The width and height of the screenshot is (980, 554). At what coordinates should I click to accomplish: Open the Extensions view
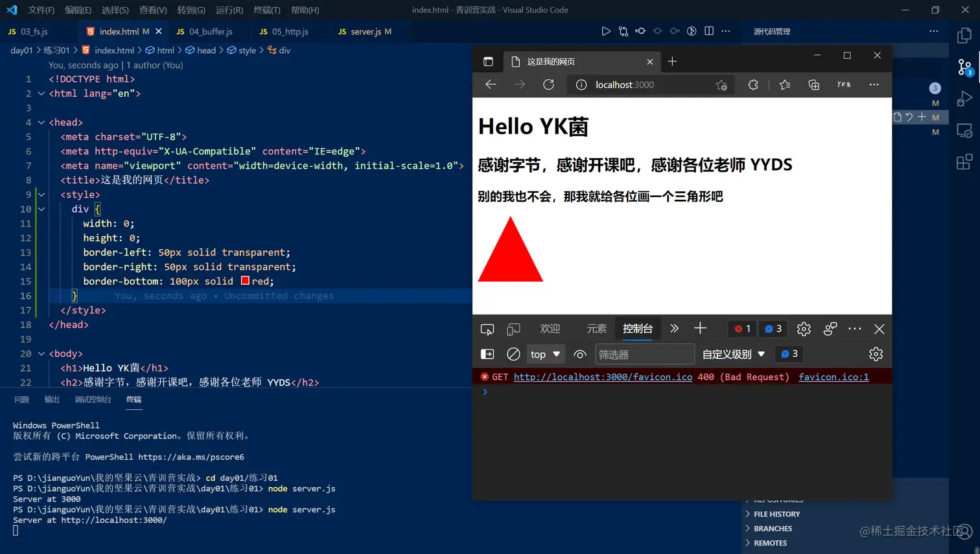pyautogui.click(x=965, y=162)
